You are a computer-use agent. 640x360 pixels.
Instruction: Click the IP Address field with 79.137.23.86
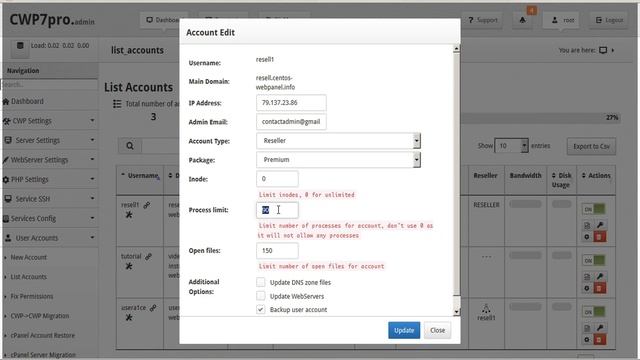point(291,102)
